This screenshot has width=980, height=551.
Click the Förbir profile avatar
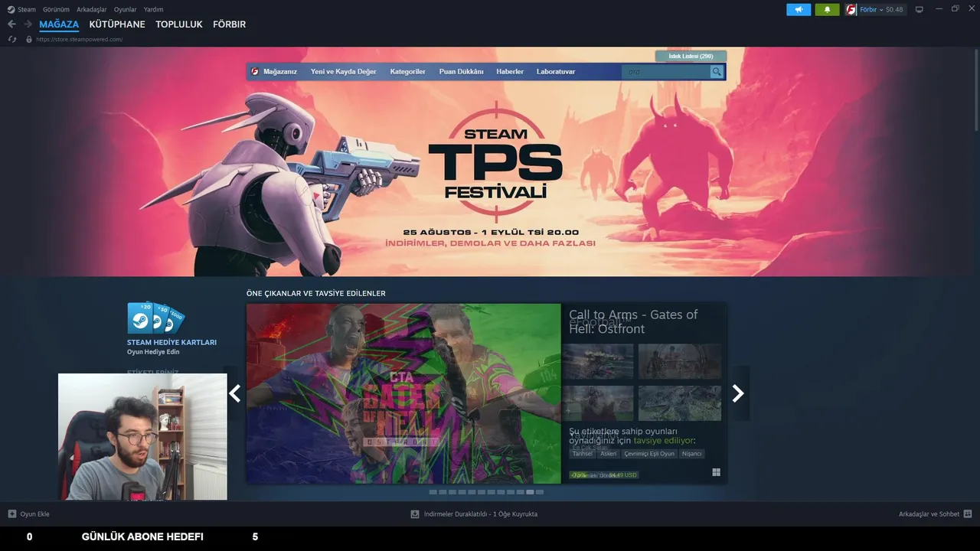(x=851, y=10)
